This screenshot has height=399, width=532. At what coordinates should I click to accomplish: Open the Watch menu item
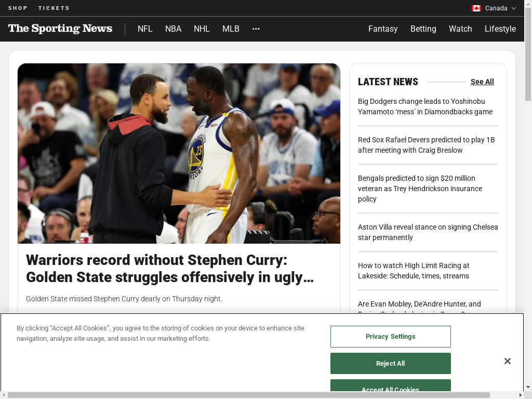click(x=460, y=29)
